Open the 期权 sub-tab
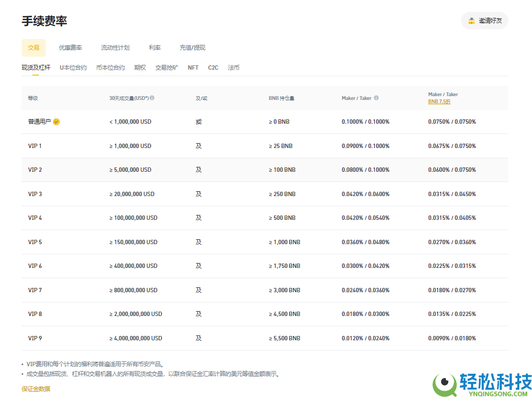This screenshot has width=532, height=397. tap(140, 68)
